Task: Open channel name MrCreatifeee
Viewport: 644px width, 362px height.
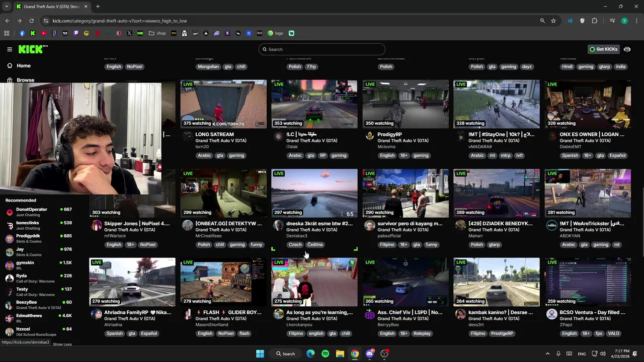Action: (208, 236)
